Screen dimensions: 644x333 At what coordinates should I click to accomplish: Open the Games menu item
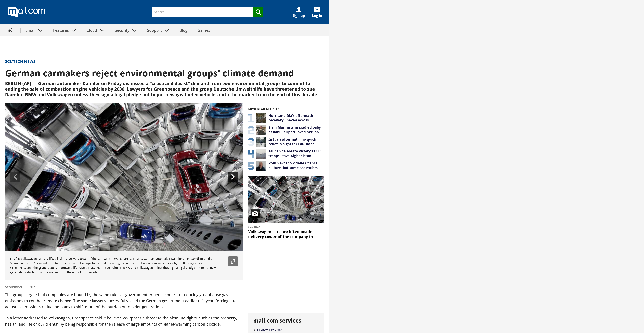pyautogui.click(x=204, y=30)
